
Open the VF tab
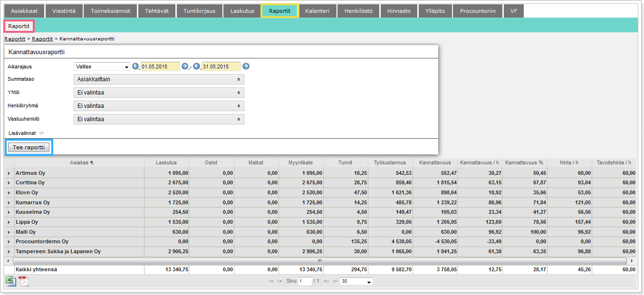[x=514, y=11]
